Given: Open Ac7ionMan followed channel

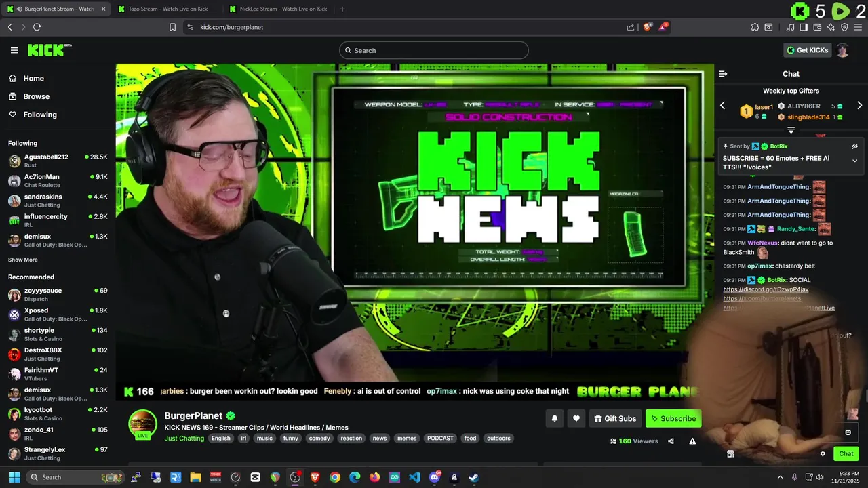Looking at the screenshot, I should [x=58, y=180].
